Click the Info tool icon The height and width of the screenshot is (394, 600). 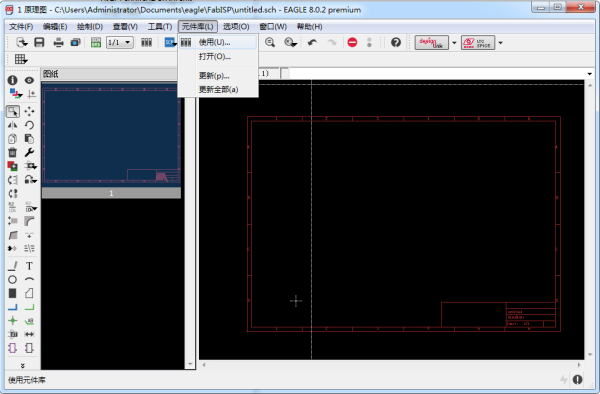[12, 80]
